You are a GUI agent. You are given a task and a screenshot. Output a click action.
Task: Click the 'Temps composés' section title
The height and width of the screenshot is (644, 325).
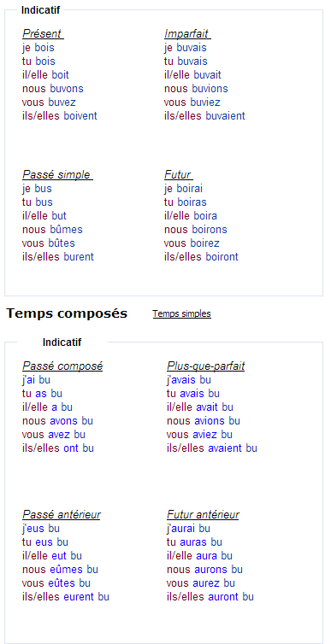67,313
